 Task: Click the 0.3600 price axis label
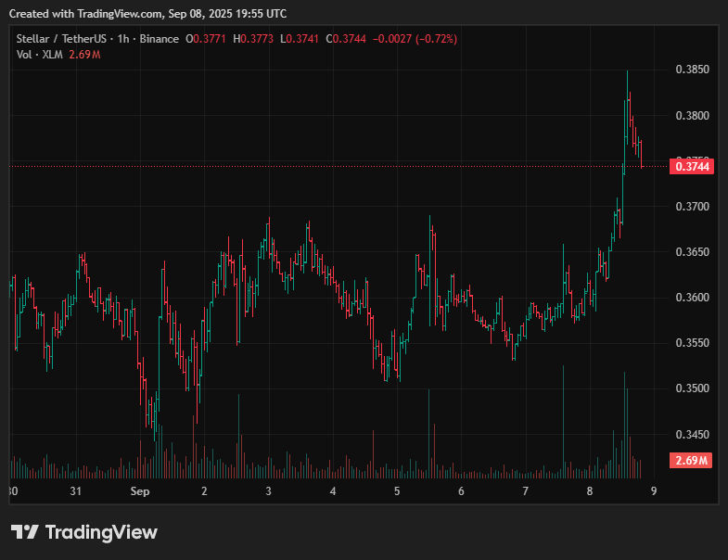click(693, 298)
